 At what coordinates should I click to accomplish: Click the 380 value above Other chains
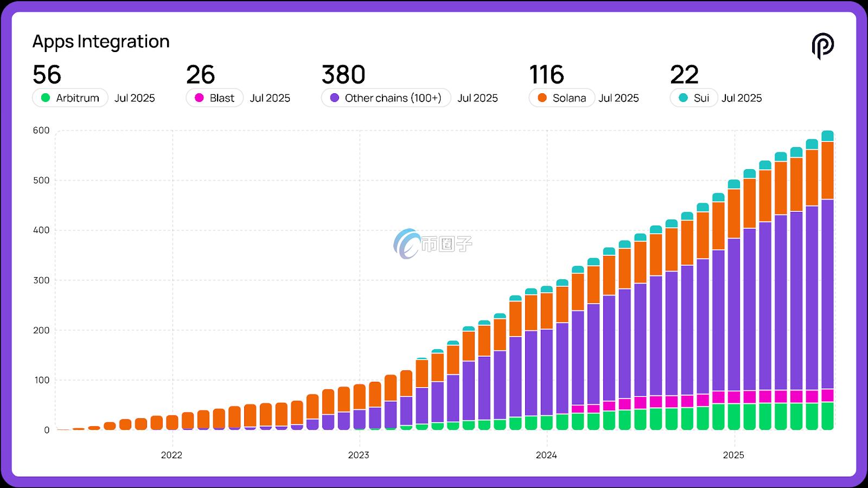coord(343,75)
